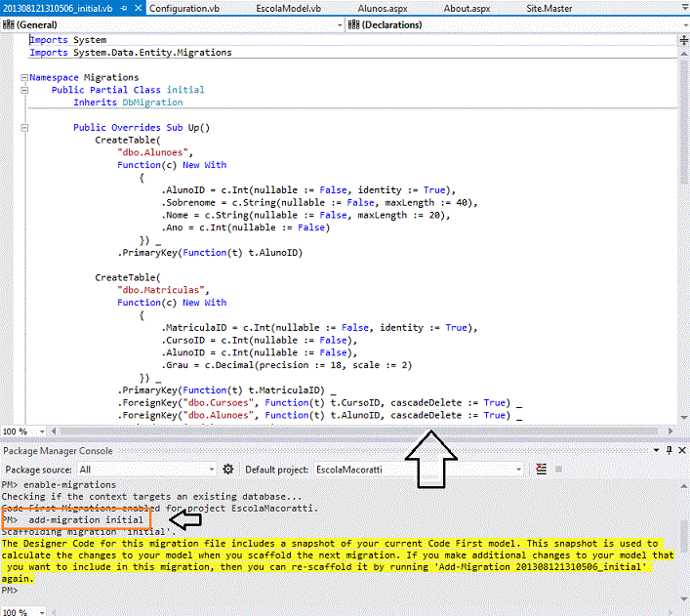Open the (General) class dropdown
Screen dimensions: 690x616
tap(172, 25)
